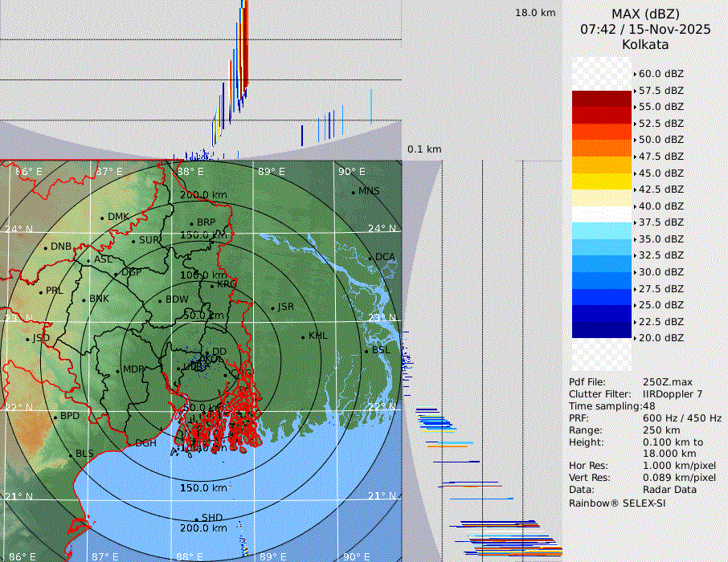Select the BDW station marker
728x562 pixels.
point(160,300)
